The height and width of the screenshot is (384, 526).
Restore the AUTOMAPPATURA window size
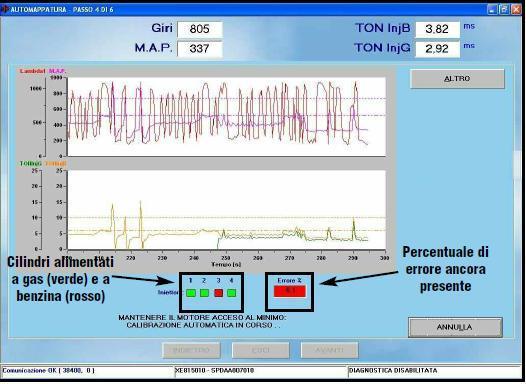(x=504, y=9)
